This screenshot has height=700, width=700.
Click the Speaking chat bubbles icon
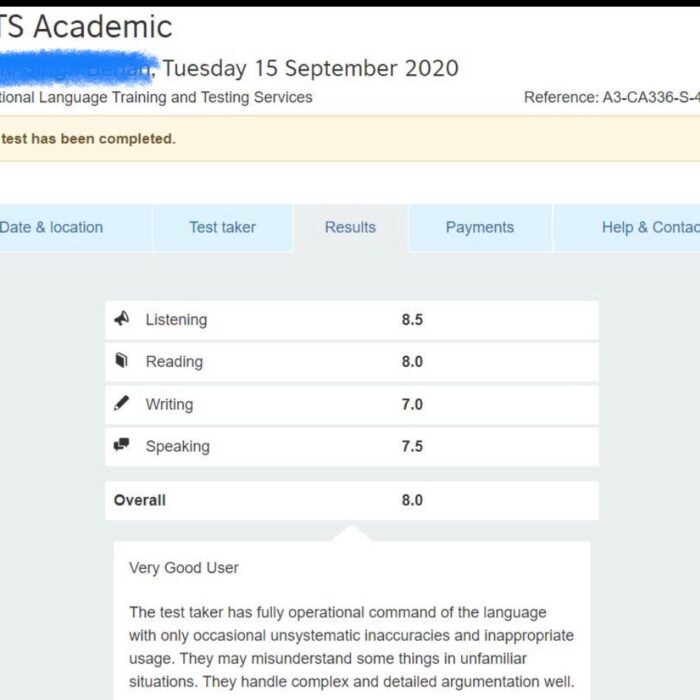(121, 445)
